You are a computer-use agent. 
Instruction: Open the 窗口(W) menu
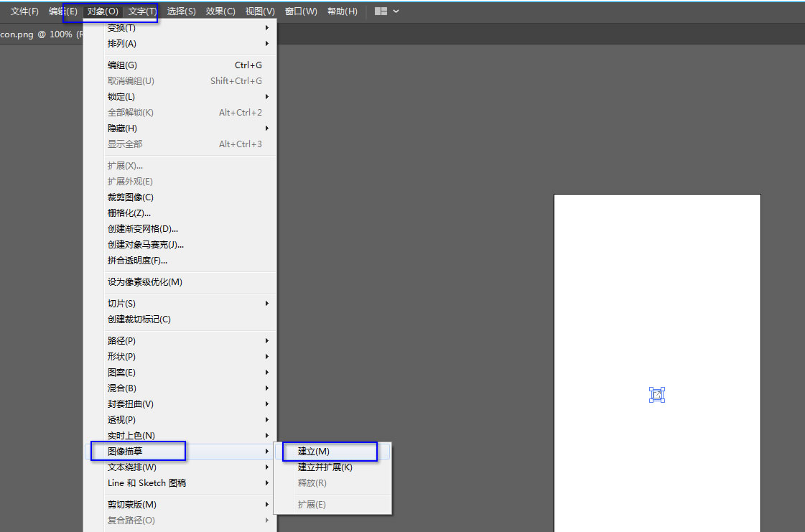click(301, 11)
